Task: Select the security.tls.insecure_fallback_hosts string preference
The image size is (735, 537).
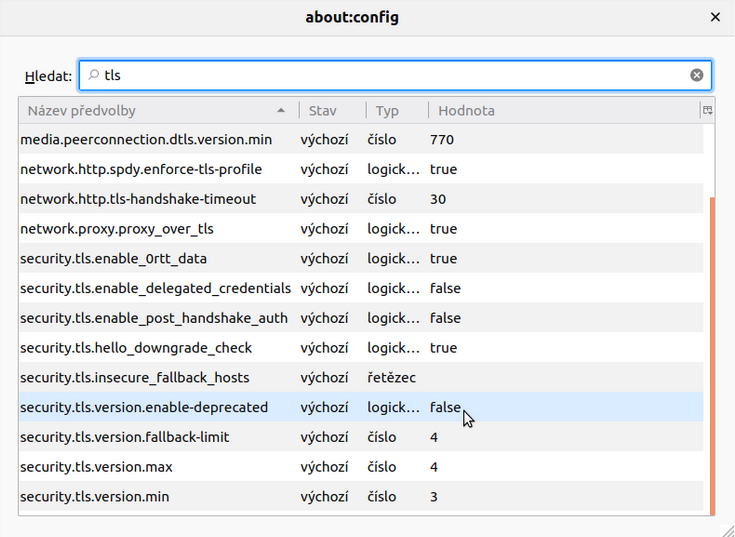Action: click(x=135, y=378)
